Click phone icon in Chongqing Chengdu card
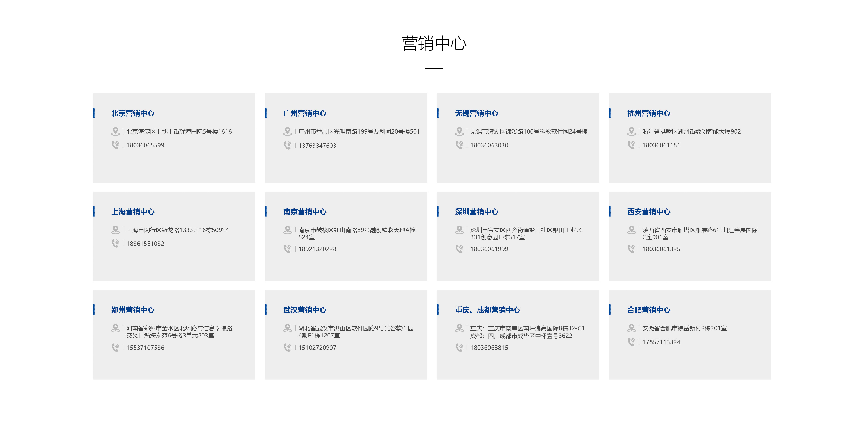The image size is (868, 424). tap(459, 347)
